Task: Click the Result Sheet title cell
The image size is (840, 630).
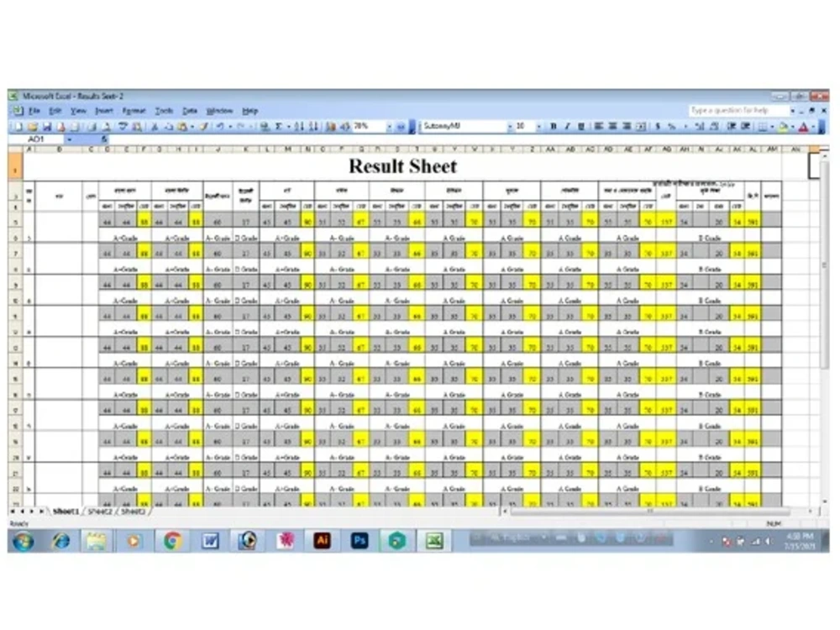Action: (x=403, y=166)
